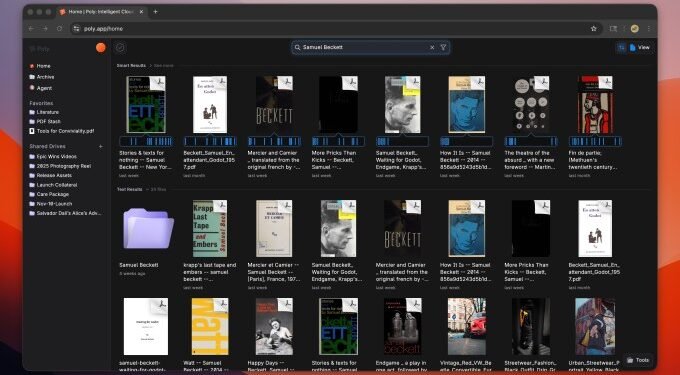Image resolution: width=680 pixels, height=375 pixels.
Task: Open the View options button
Action: click(x=640, y=47)
